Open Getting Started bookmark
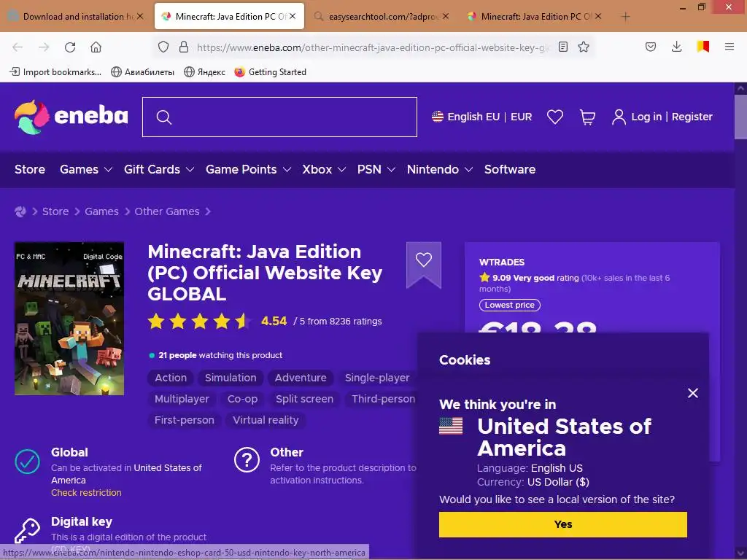747x560 pixels. point(270,72)
